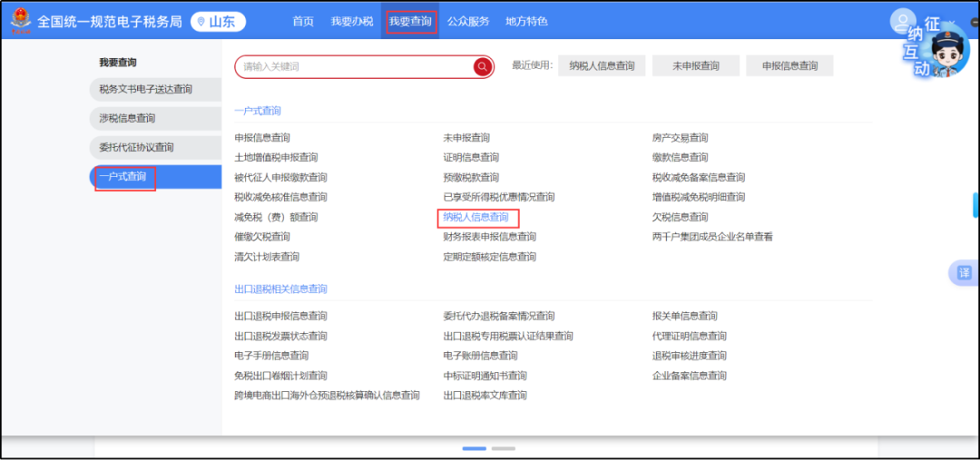Open 证明信息查询 link
This screenshot has width=980, height=460.
tap(471, 158)
